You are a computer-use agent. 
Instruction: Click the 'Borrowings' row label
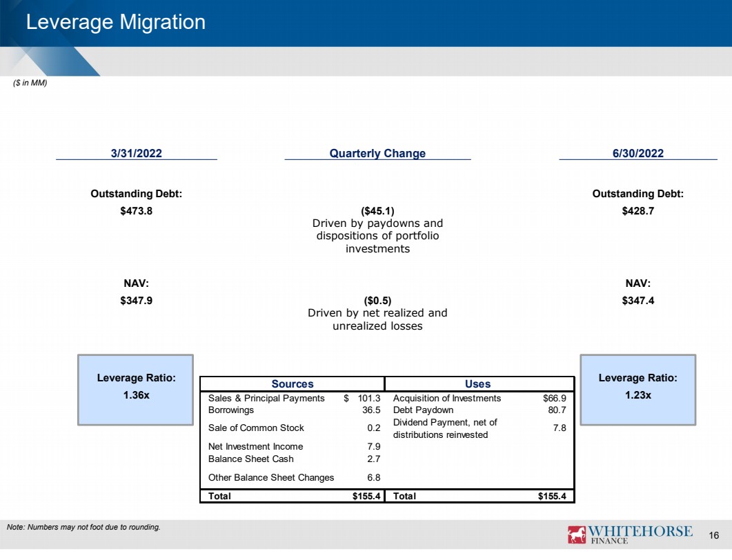coord(231,410)
